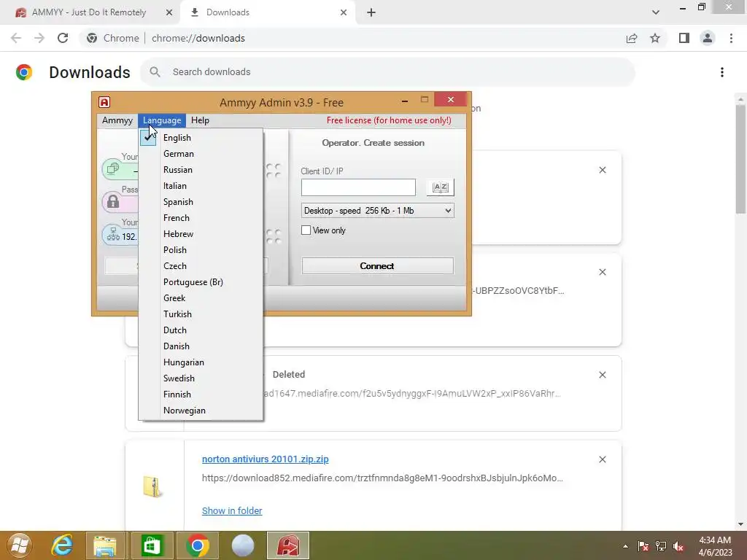Go back in Chrome

point(16,38)
